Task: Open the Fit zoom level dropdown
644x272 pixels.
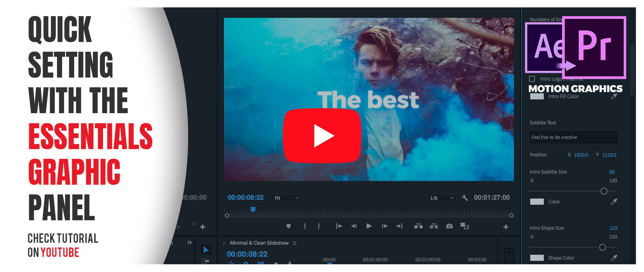Action: point(286,198)
